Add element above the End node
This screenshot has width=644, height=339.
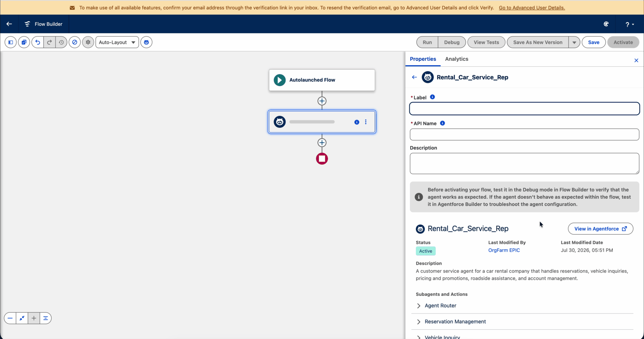[x=322, y=143]
